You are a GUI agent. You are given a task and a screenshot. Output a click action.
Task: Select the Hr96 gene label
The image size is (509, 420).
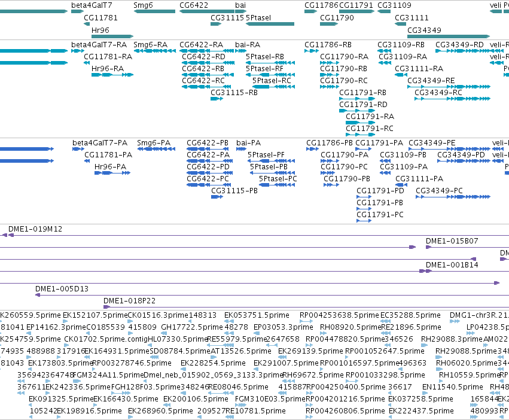pos(100,30)
